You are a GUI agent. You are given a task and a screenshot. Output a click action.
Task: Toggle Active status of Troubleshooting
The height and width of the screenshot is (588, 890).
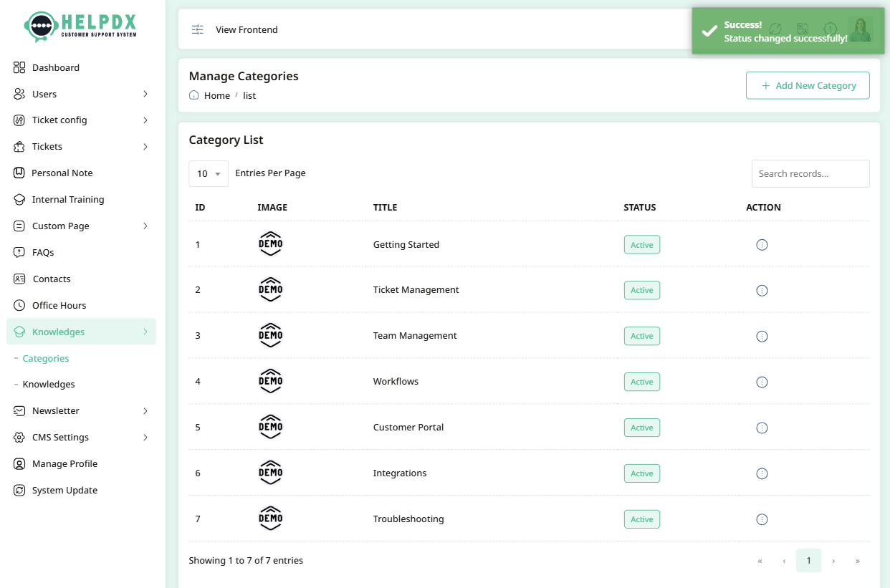coord(642,519)
